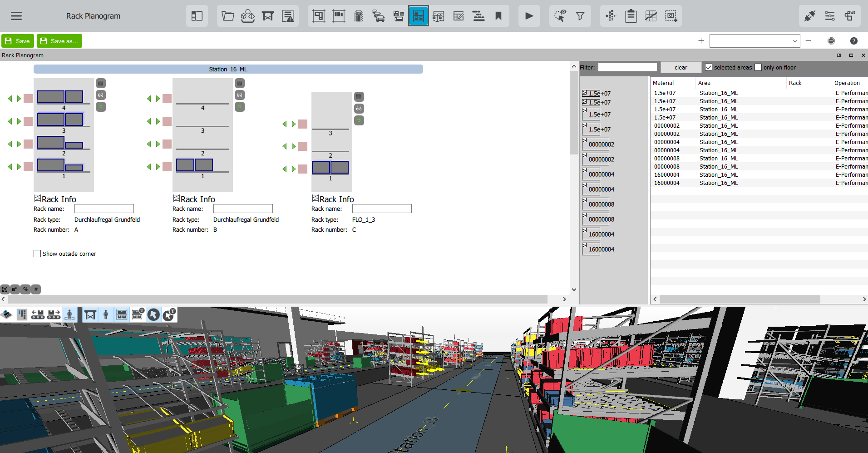
Task: Click the worker figure icon in 3D toolbar
Action: pos(106,314)
